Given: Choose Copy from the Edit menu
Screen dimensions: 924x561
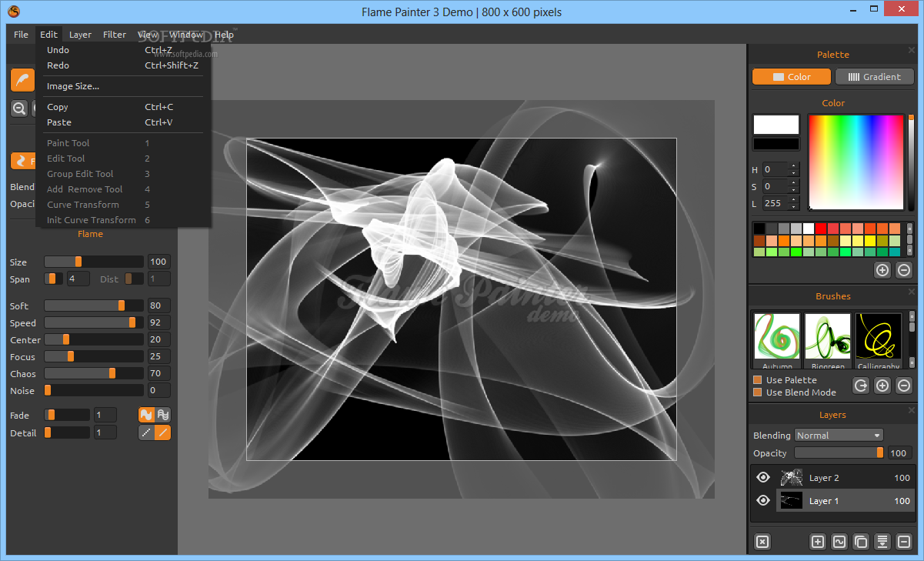Looking at the screenshot, I should (123, 107).
